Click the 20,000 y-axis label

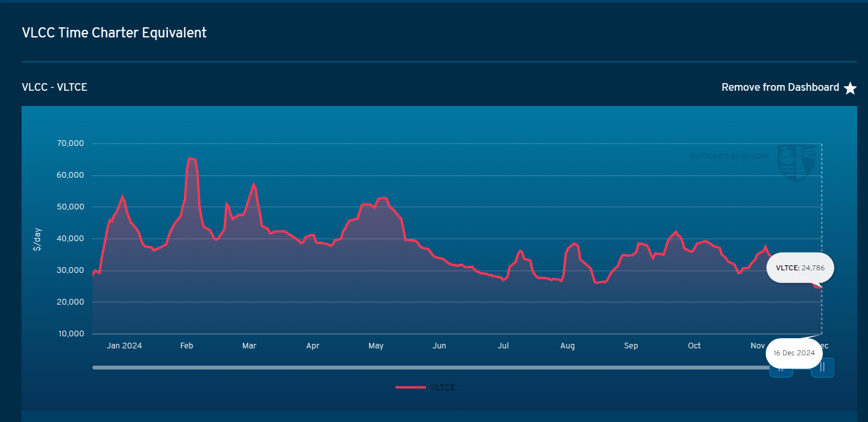point(70,302)
